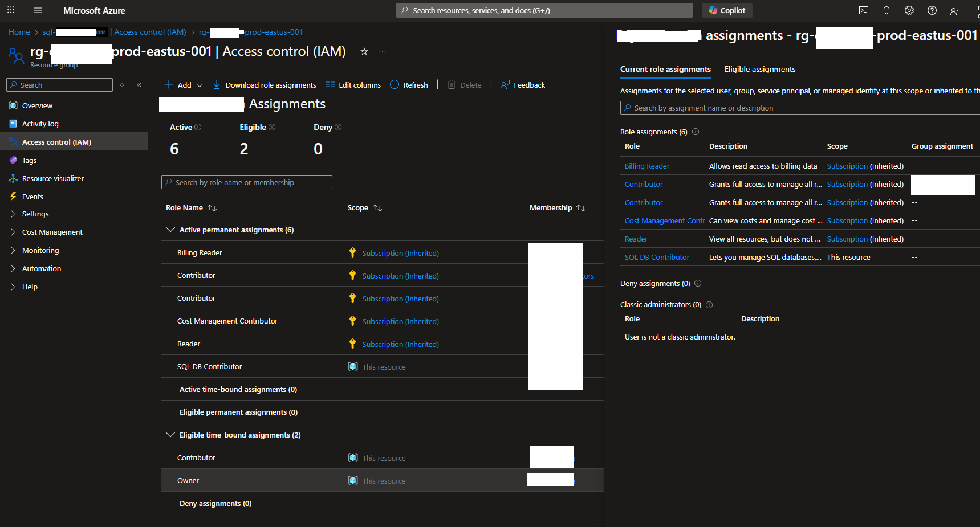Refresh the assignments list
Screen dimensions: 980x527
(409, 85)
